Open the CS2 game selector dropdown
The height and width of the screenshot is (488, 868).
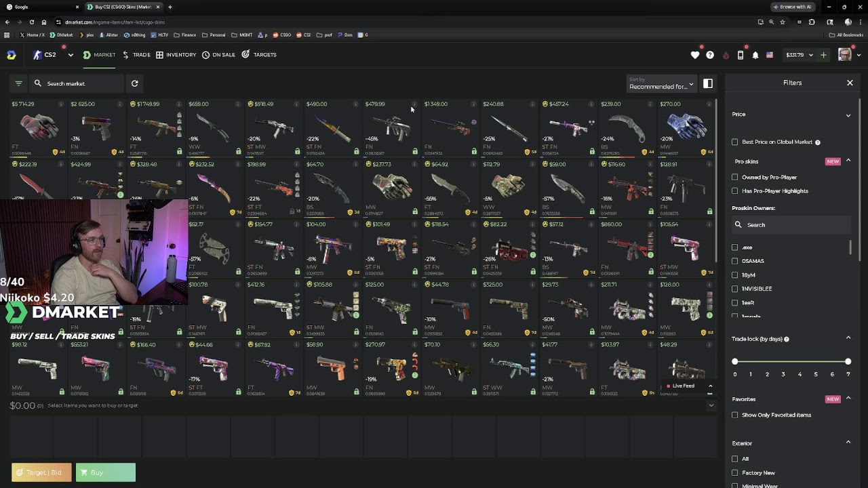point(53,55)
